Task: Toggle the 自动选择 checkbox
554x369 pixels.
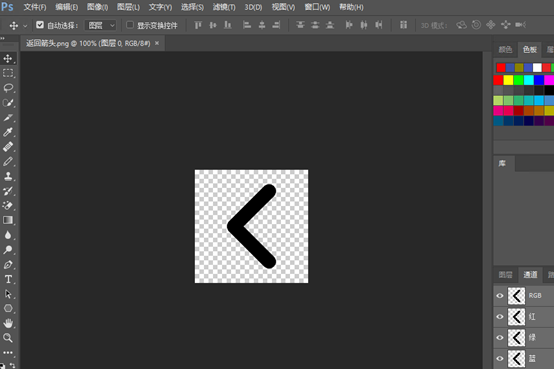Action: [x=40, y=25]
